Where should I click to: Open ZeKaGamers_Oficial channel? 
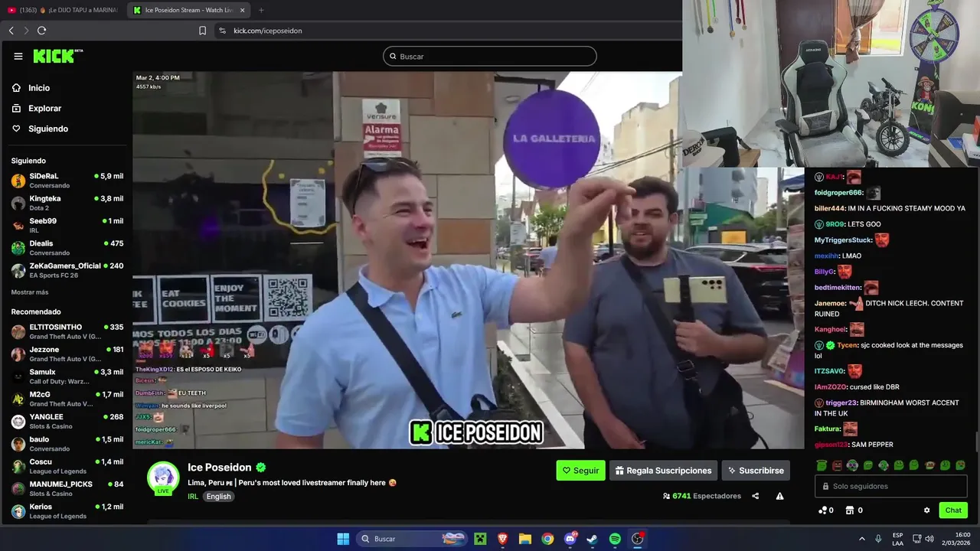[67, 270]
